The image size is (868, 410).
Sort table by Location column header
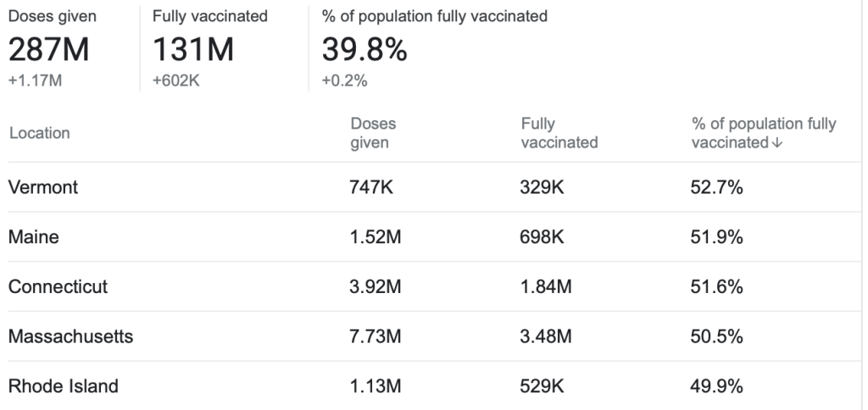point(39,133)
